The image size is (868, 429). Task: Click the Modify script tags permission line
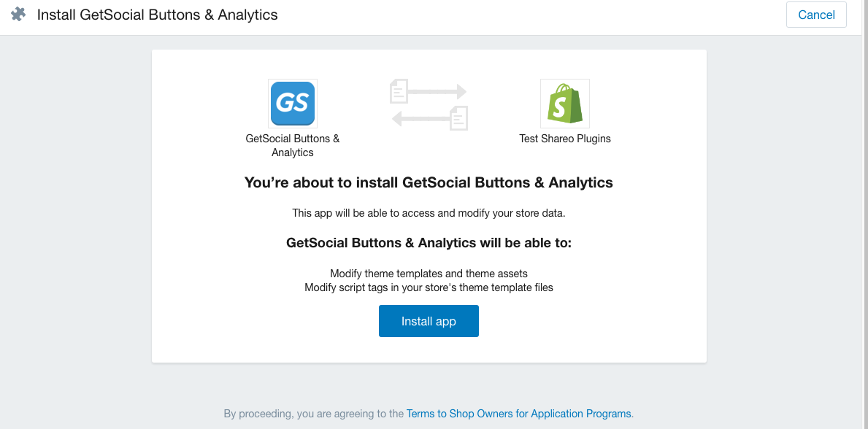click(429, 288)
